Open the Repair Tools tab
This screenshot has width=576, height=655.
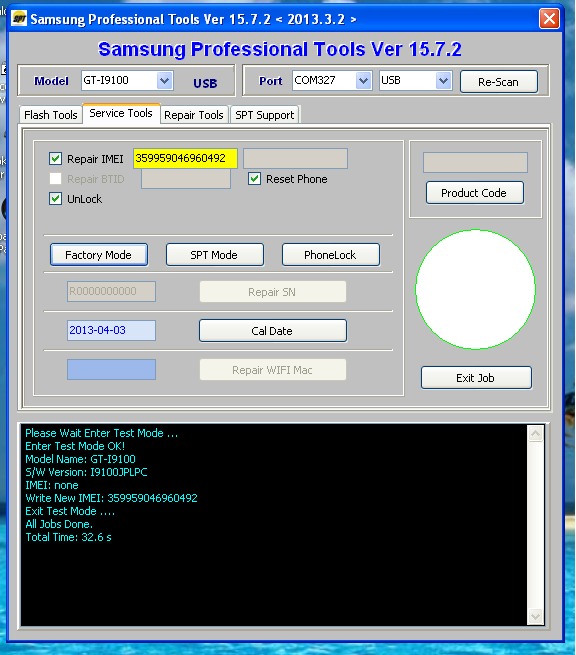point(194,115)
